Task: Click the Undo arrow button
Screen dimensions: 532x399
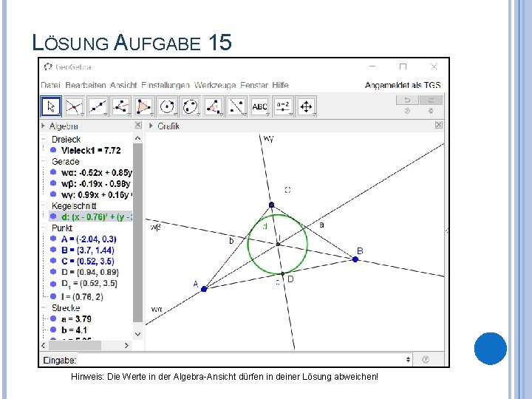Action: (x=407, y=100)
